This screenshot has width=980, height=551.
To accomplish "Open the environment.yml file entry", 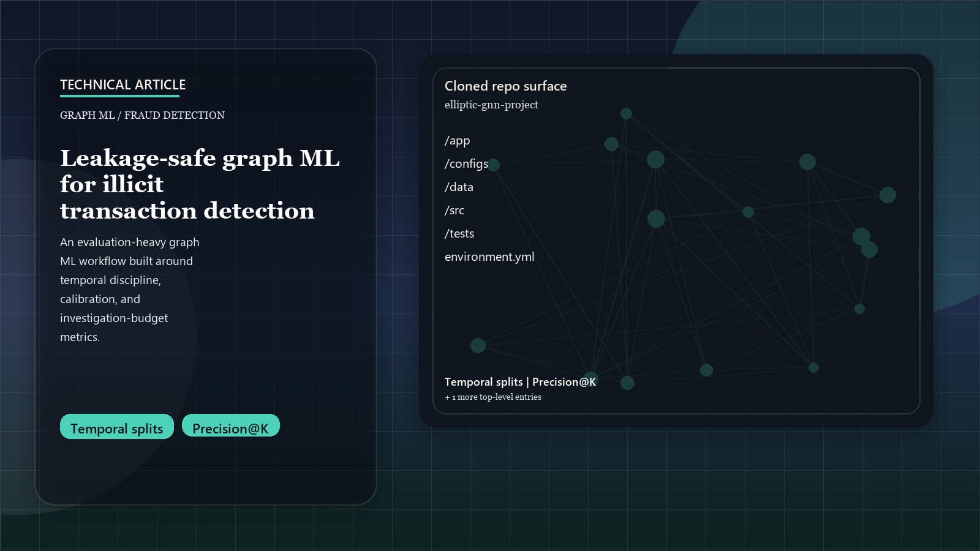I will click(490, 257).
